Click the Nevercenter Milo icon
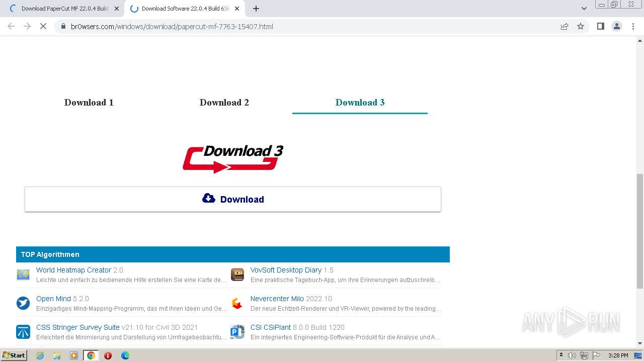This screenshot has height=362, width=644. click(x=237, y=303)
